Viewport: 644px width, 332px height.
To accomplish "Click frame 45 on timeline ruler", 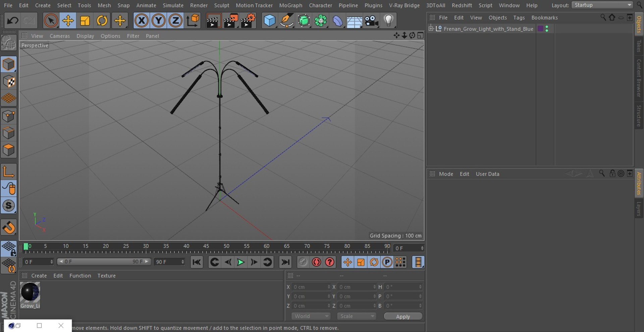I will point(206,246).
